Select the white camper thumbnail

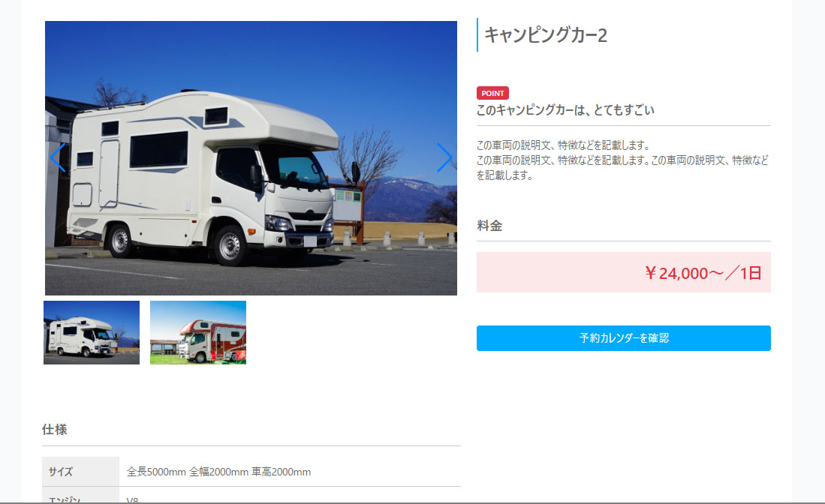[x=92, y=332]
